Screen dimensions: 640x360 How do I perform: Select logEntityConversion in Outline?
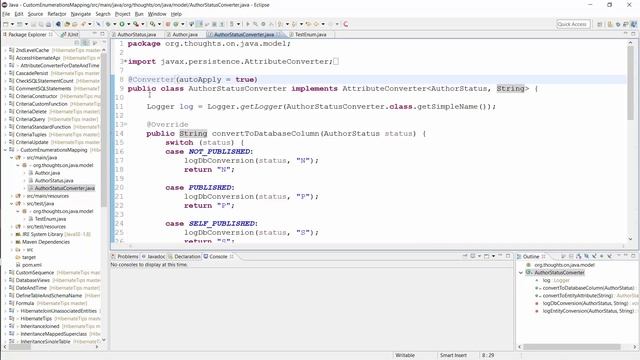(x=588, y=311)
